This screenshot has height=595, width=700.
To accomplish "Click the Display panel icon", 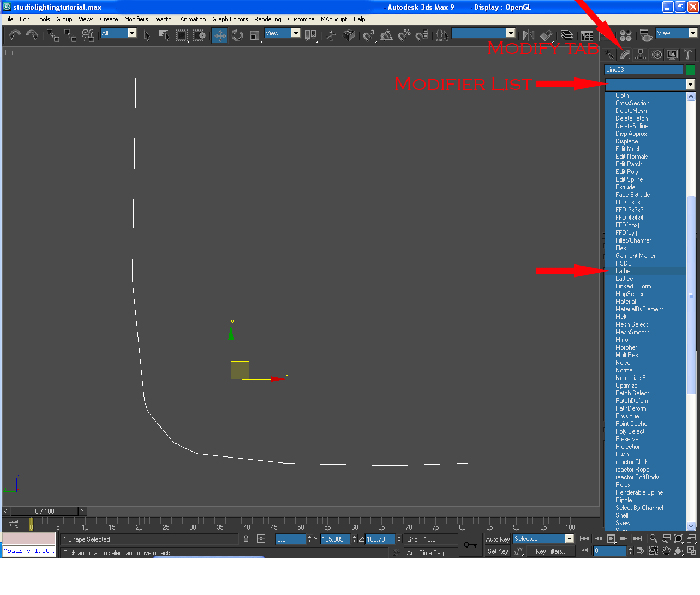I will pyautogui.click(x=673, y=54).
